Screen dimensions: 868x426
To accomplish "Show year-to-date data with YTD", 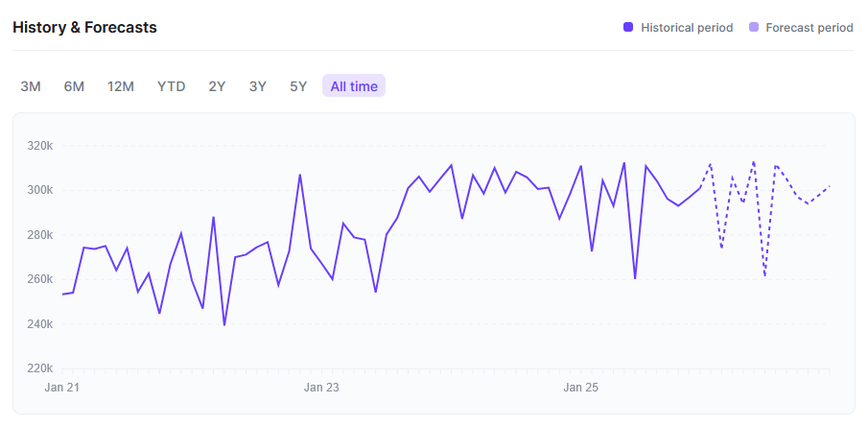I will point(172,86).
